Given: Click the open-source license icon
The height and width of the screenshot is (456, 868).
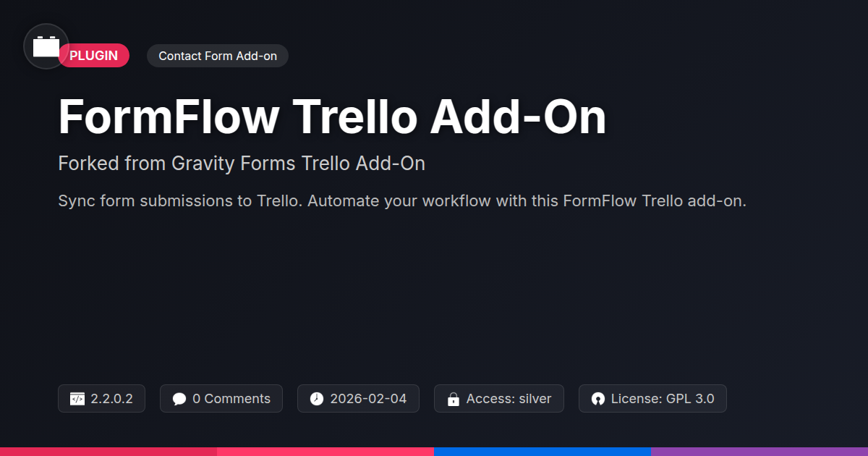Looking at the screenshot, I should point(597,399).
